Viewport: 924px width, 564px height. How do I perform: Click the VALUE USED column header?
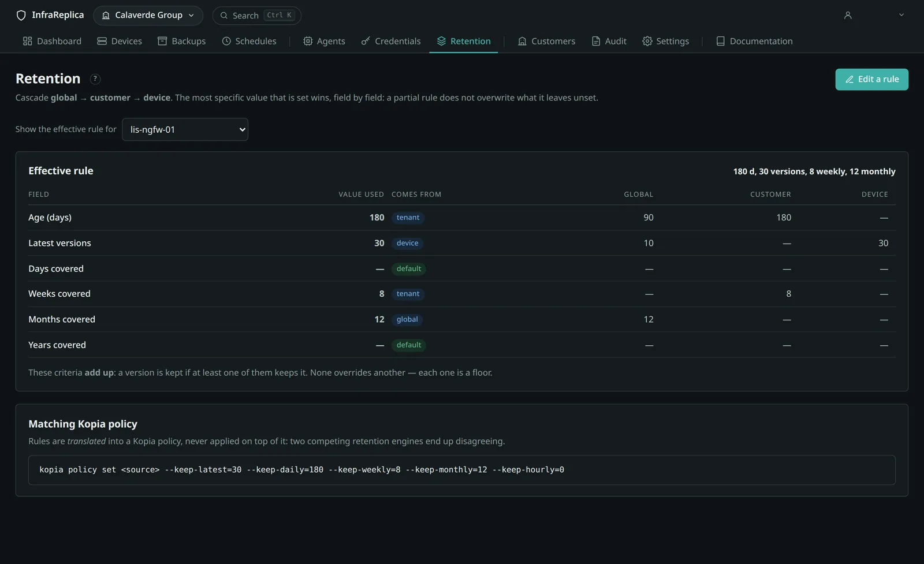coord(361,195)
